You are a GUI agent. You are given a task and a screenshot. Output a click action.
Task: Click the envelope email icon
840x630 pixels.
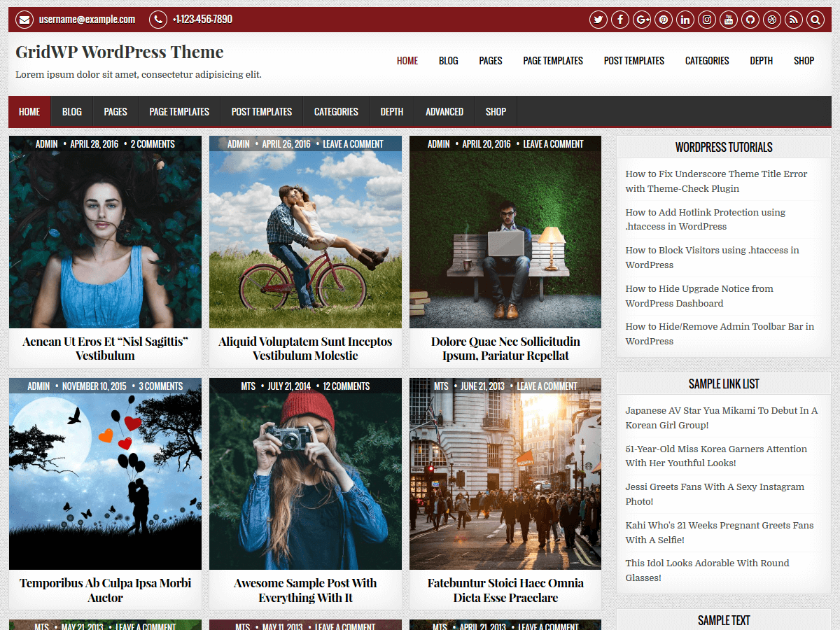tap(24, 20)
